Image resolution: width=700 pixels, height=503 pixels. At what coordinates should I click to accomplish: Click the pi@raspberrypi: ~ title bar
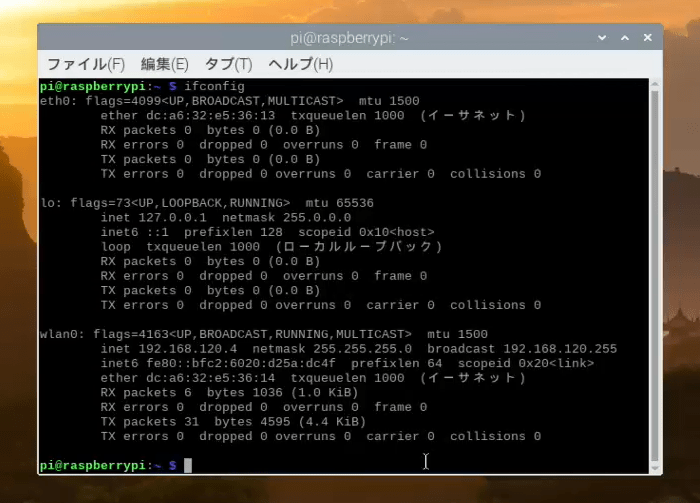coord(350,38)
